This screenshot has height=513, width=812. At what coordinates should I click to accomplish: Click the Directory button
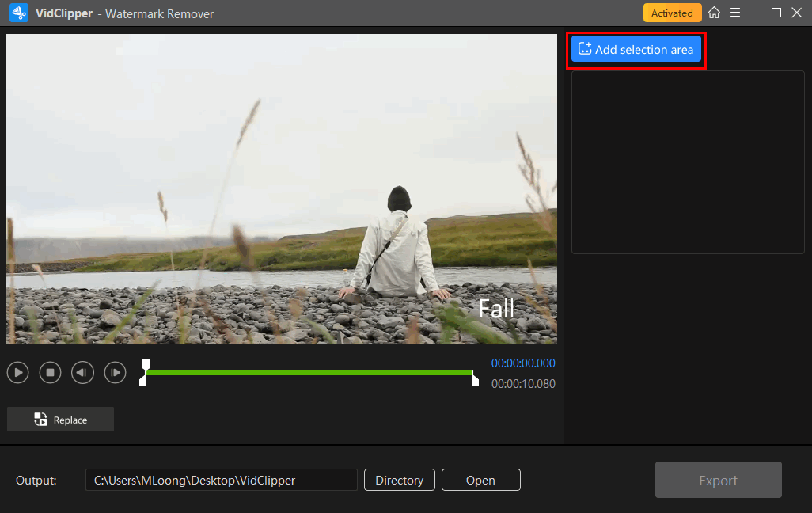(x=400, y=480)
